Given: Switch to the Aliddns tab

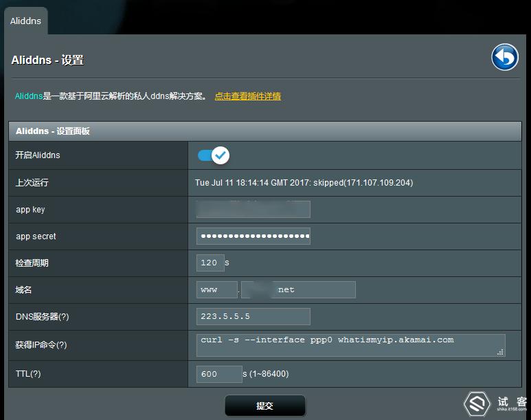Looking at the screenshot, I should coord(25,21).
